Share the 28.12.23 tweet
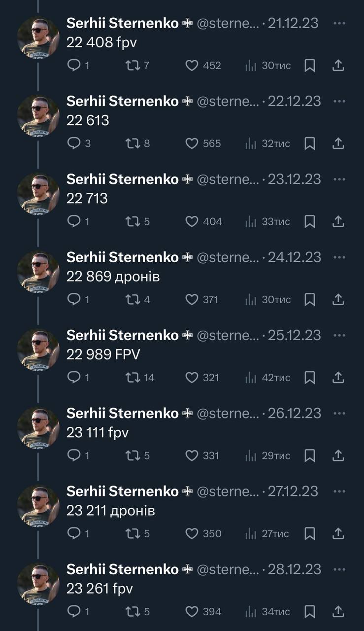This screenshot has height=631, width=364. tap(338, 612)
